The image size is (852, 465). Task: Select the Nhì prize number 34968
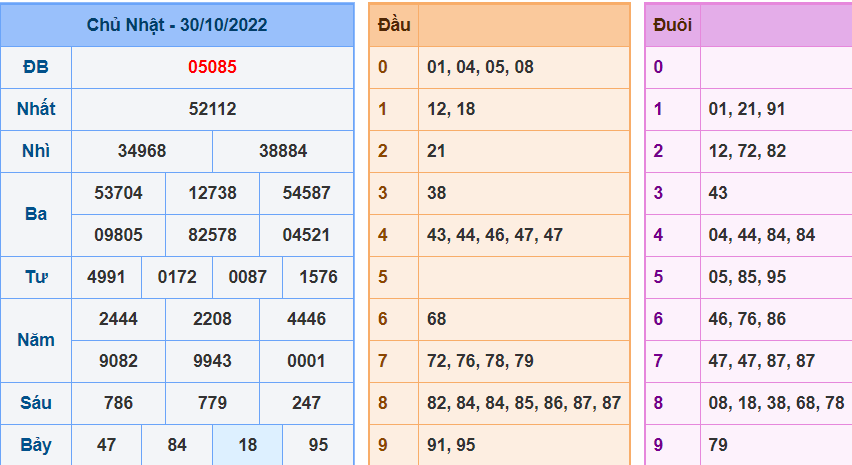tap(142, 150)
